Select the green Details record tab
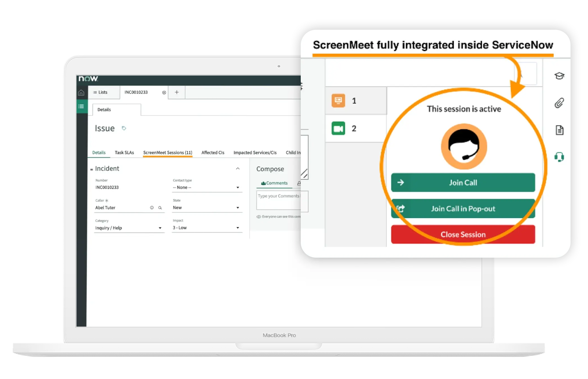 pos(99,153)
